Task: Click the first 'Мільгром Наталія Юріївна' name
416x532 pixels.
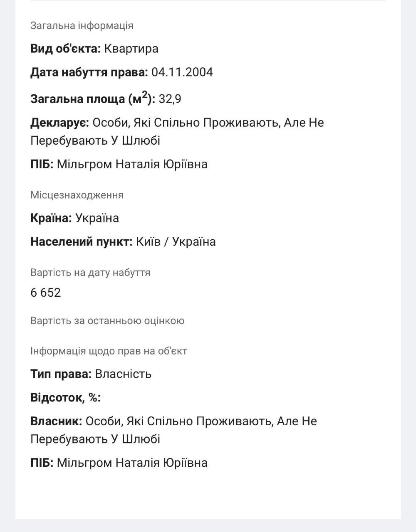Action: pyautogui.click(x=132, y=164)
